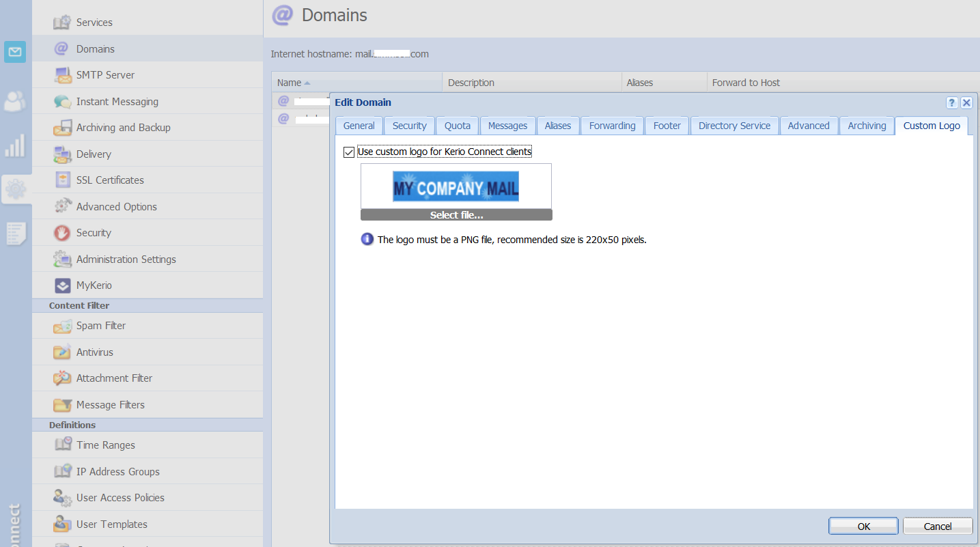The height and width of the screenshot is (547, 980).
Task: Switch to the Forwarding tab
Action: click(x=613, y=126)
